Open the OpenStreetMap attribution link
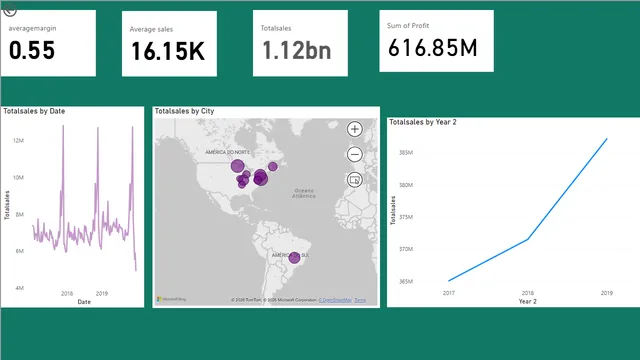640x360 pixels. click(x=335, y=300)
